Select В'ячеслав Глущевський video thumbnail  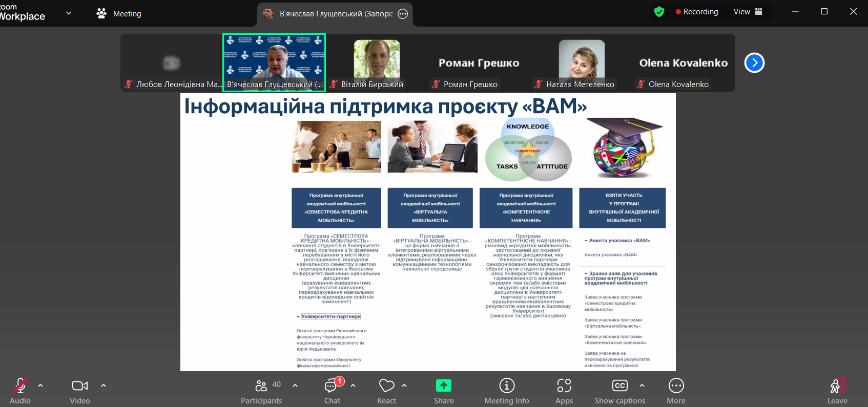[274, 63]
